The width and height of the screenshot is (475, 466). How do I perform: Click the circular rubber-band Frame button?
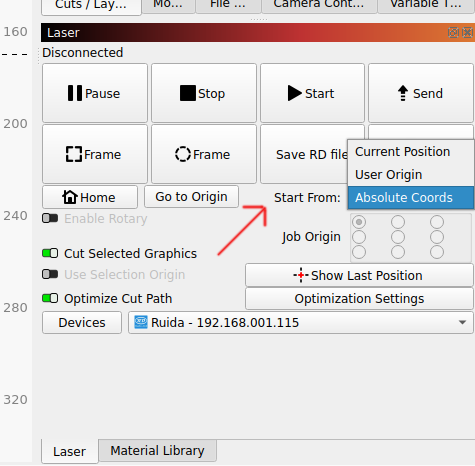204,154
